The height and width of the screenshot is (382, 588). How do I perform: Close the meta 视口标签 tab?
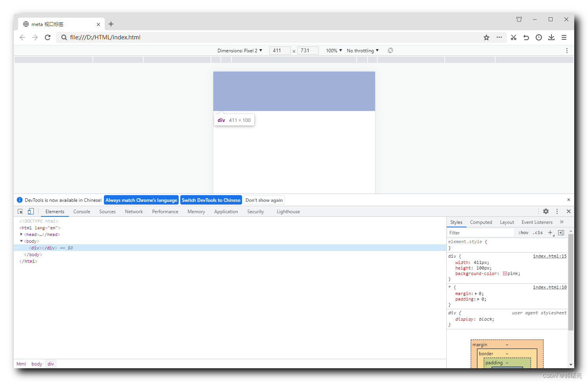click(x=98, y=24)
